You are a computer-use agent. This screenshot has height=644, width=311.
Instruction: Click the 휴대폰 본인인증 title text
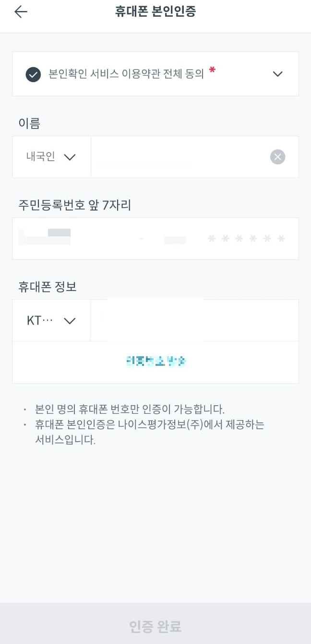[155, 11]
